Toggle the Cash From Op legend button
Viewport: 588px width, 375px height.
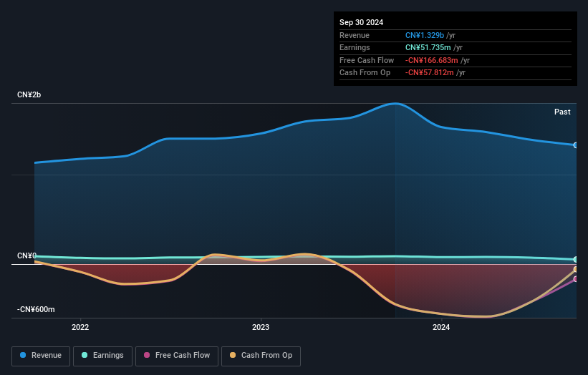pyautogui.click(x=261, y=356)
